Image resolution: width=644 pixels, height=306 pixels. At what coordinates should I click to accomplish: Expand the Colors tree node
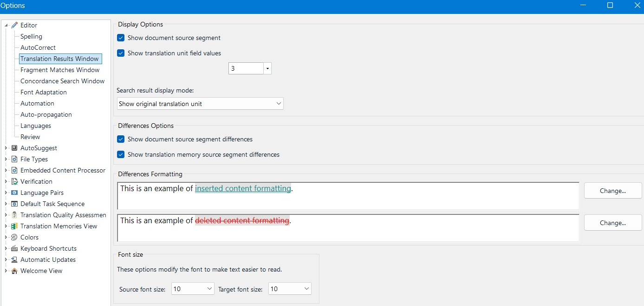(7, 237)
